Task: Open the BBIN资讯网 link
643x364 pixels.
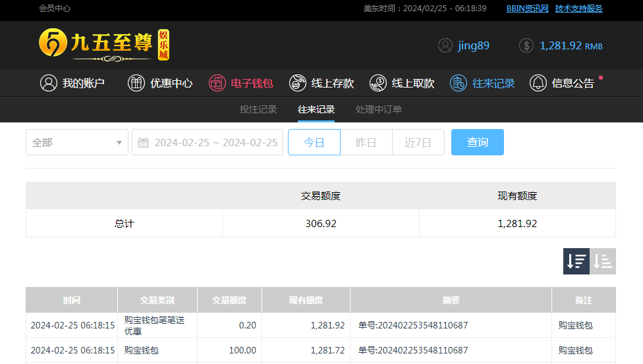Action: click(x=527, y=9)
